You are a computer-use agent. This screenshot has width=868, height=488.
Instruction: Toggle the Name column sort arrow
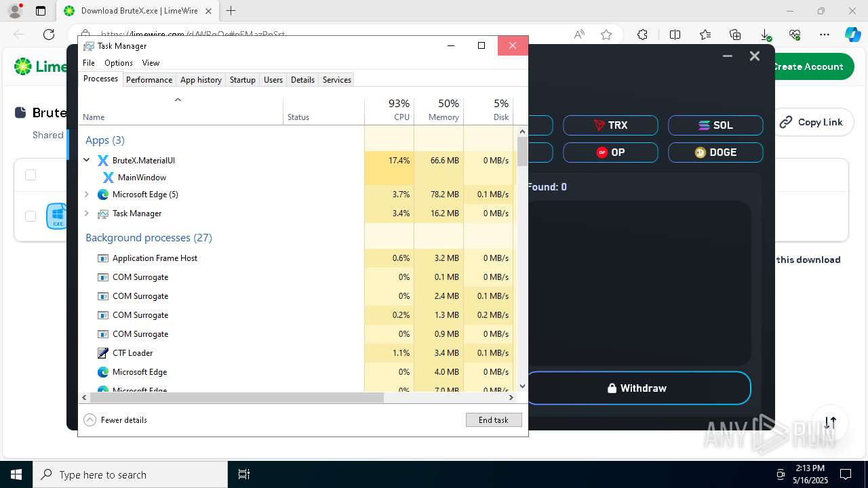click(178, 100)
